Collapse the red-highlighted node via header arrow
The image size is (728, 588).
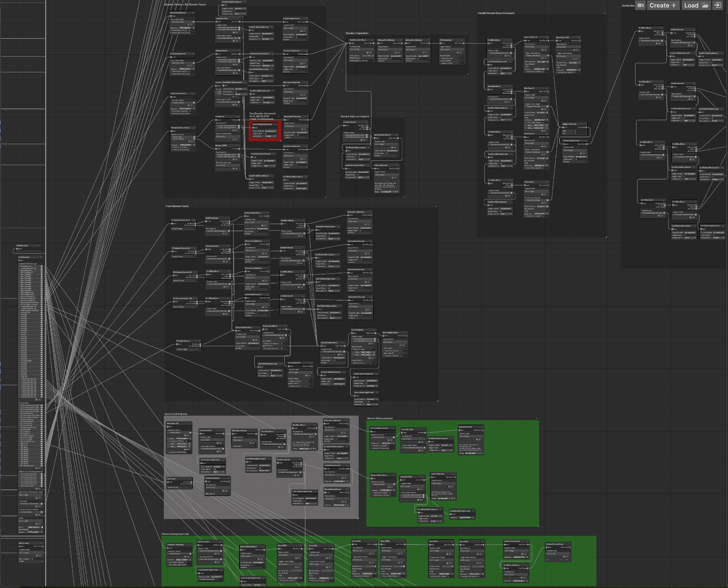coord(275,124)
